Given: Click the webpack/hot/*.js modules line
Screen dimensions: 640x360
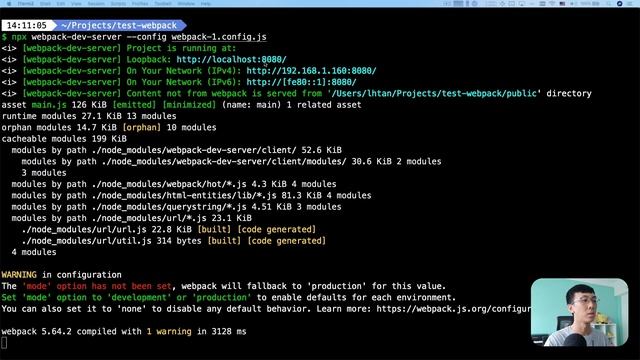Looking at the screenshot, I should pyautogui.click(x=174, y=184).
